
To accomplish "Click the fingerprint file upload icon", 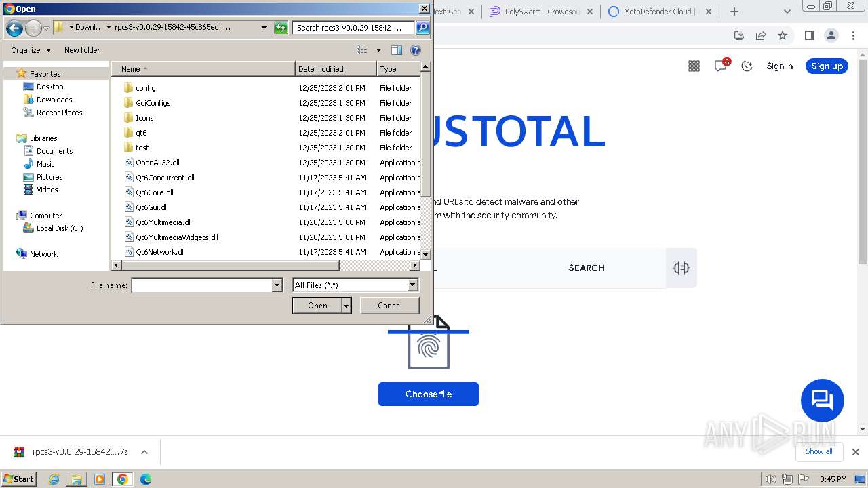I will 429,343.
